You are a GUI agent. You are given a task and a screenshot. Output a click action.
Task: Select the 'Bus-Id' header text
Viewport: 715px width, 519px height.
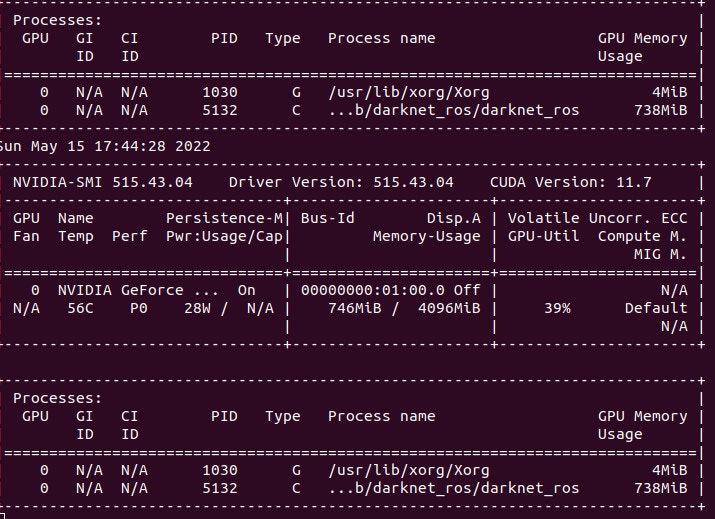click(x=327, y=218)
